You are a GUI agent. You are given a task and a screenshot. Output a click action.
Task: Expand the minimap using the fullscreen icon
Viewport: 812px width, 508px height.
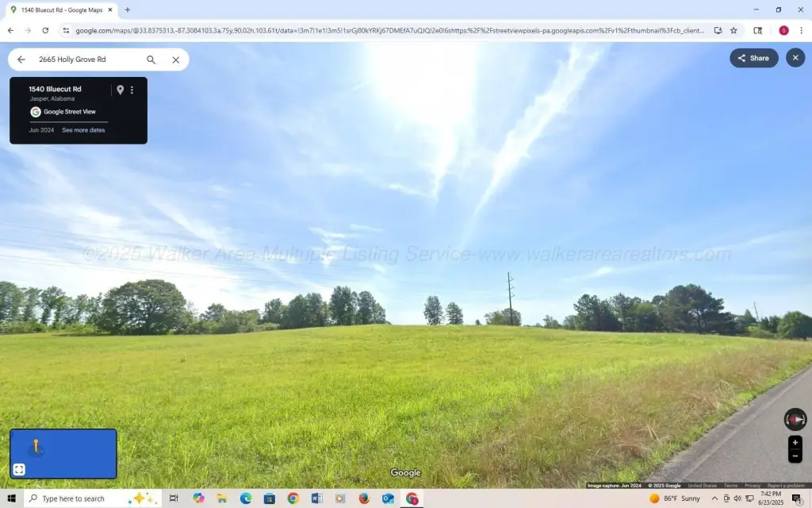tap(19, 469)
